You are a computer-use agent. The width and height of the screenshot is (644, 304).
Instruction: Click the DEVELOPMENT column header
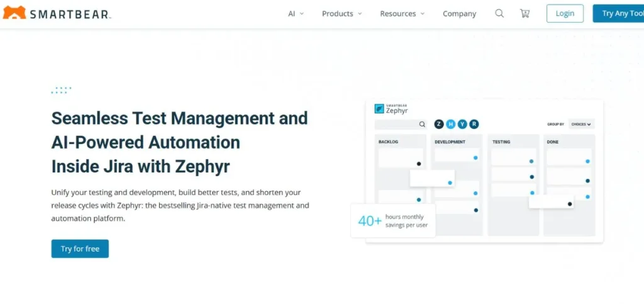tap(450, 142)
